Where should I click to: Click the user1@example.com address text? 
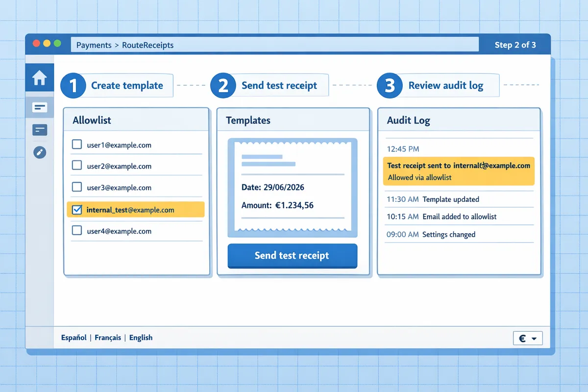pyautogui.click(x=119, y=145)
